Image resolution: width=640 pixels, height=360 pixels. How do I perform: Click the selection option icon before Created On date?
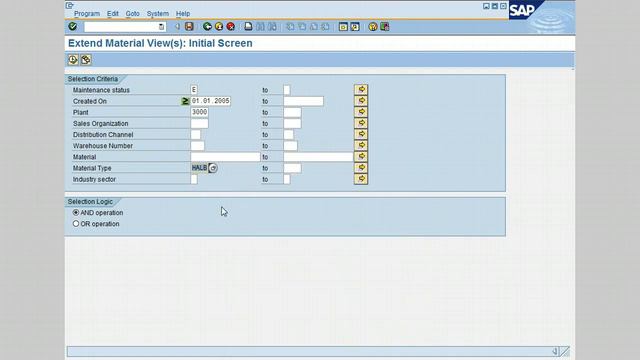click(x=185, y=101)
